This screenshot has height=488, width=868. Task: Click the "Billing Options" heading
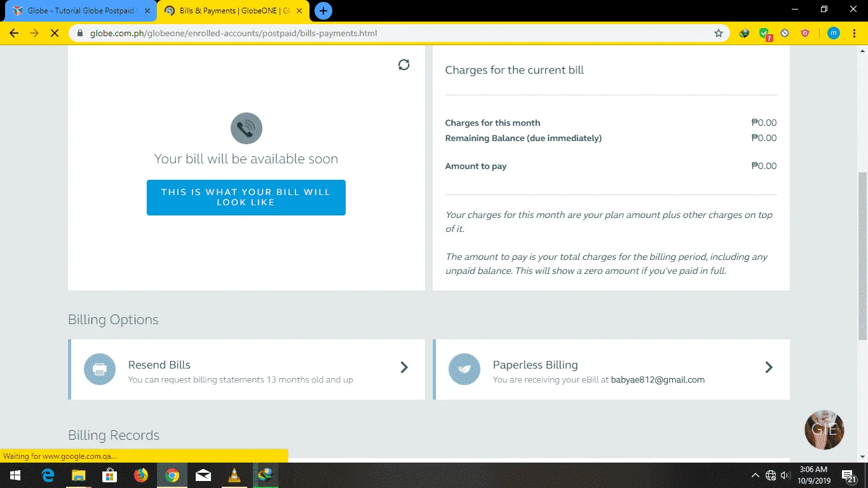pos(113,320)
